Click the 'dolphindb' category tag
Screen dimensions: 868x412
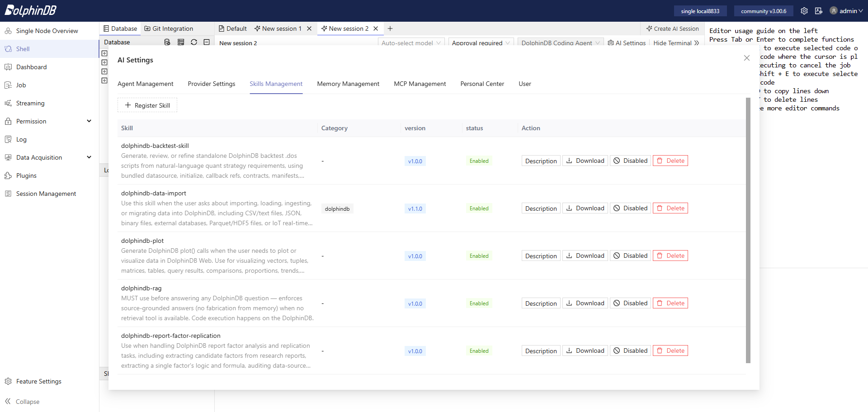[337, 208]
